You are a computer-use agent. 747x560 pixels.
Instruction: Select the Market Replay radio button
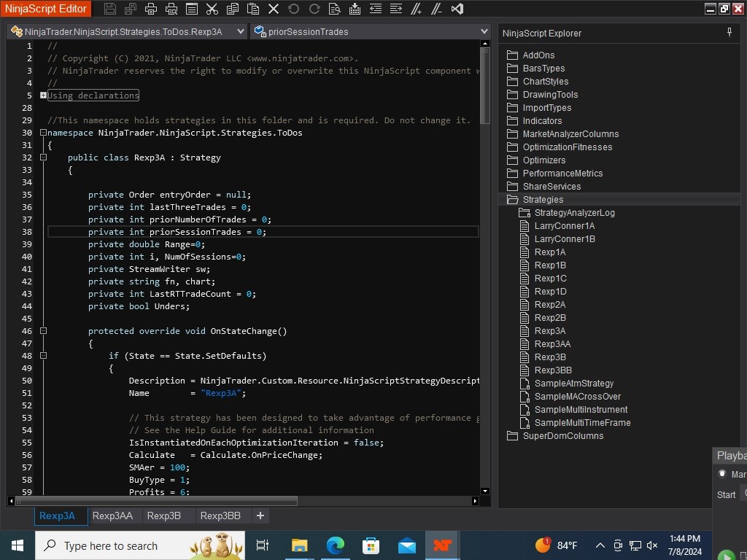point(722,474)
